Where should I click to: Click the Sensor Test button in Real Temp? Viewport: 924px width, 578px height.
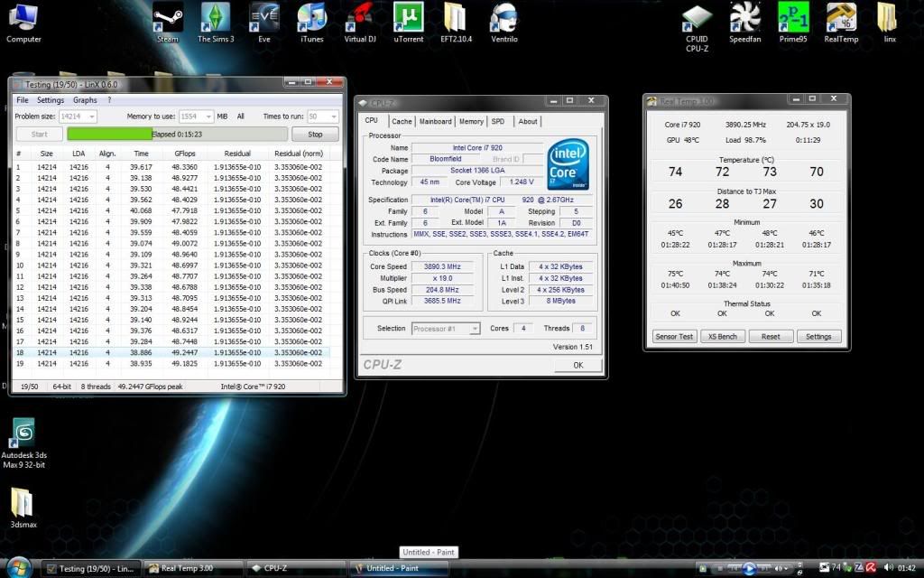tap(674, 336)
